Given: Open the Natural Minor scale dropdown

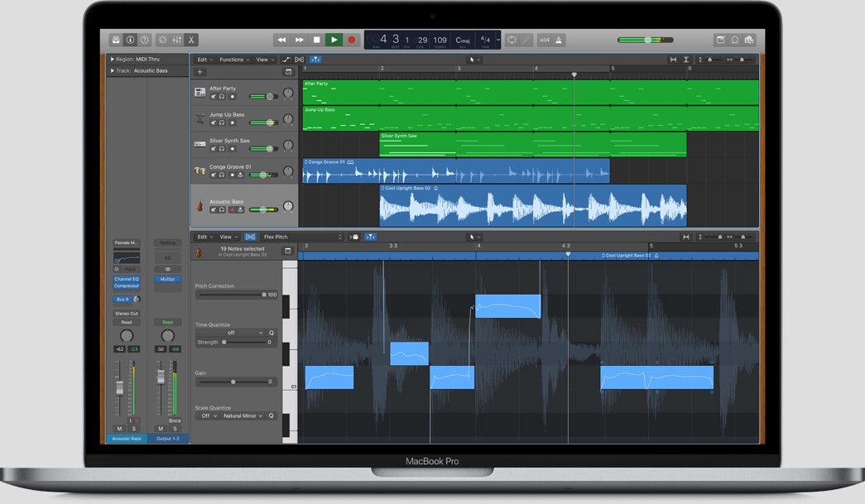Looking at the screenshot, I should pos(243,415).
